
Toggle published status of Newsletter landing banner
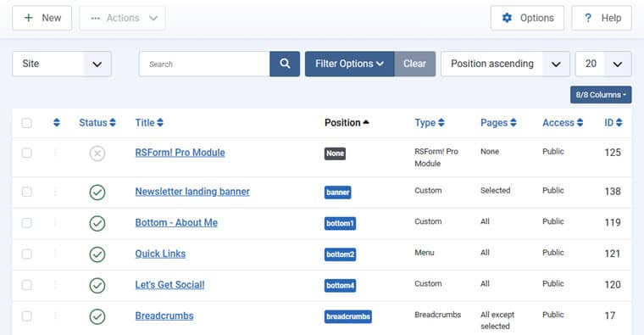(x=97, y=192)
